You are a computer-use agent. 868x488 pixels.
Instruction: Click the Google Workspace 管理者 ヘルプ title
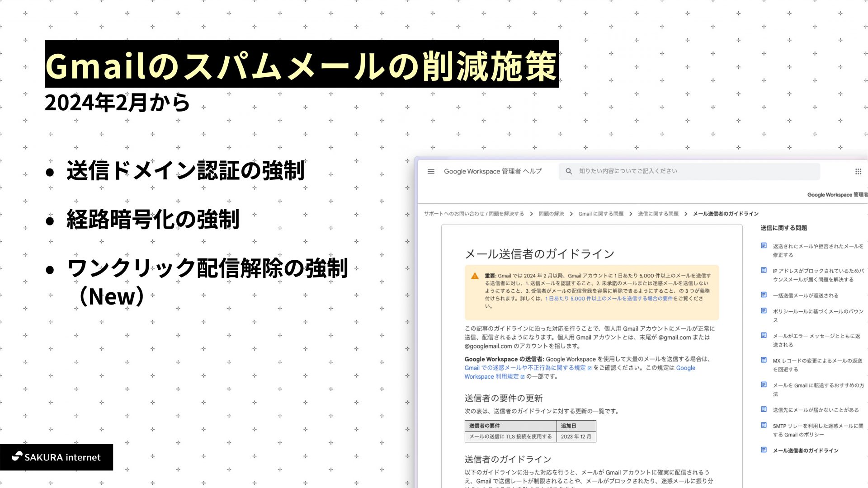tap(492, 171)
